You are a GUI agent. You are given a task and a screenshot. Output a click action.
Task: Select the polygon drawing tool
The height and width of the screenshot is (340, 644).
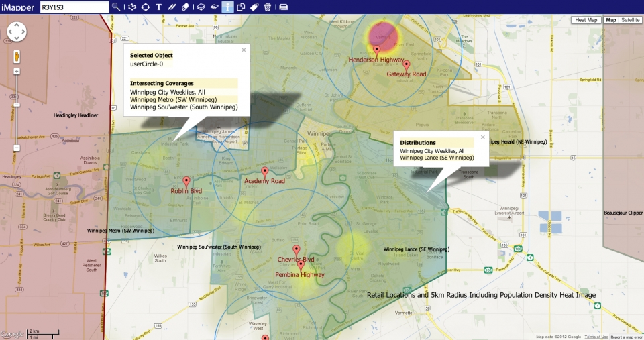(132, 7)
